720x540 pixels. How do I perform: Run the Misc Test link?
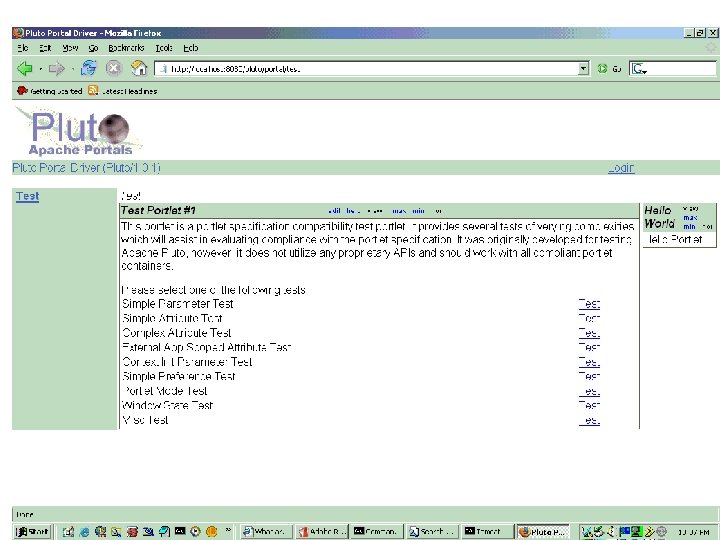(x=589, y=420)
